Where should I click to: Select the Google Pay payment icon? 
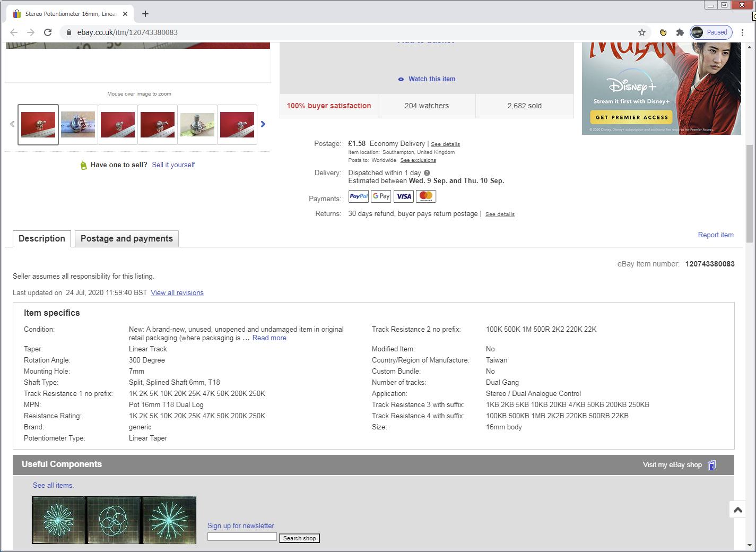point(381,196)
